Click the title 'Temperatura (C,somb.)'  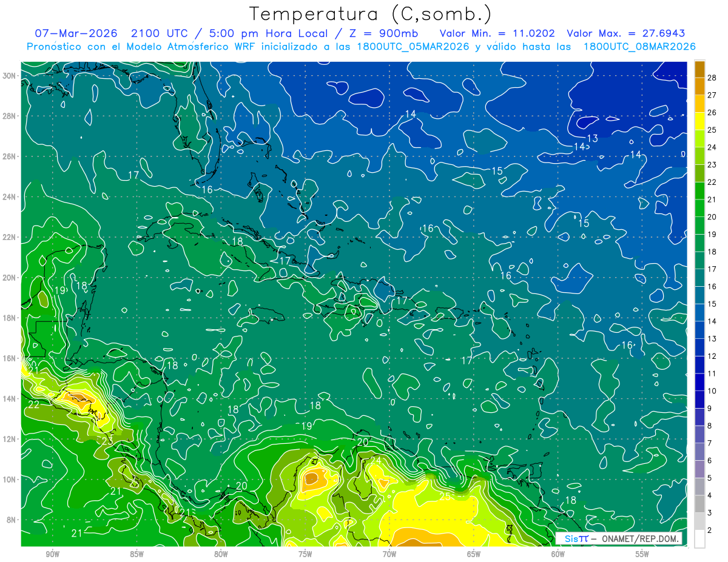370,14
